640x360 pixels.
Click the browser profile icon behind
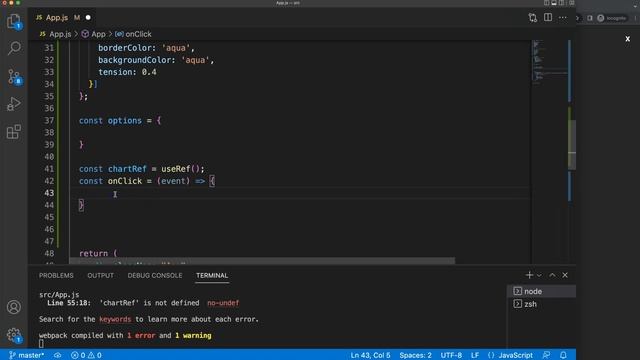pos(600,18)
